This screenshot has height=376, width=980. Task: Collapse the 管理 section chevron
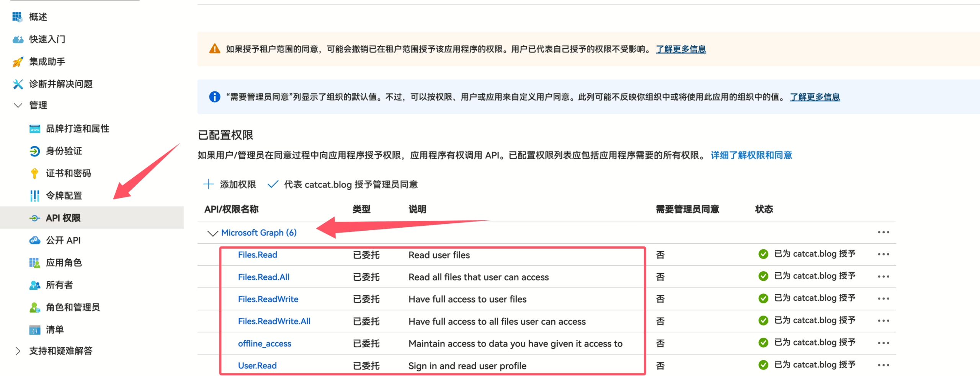(x=18, y=105)
